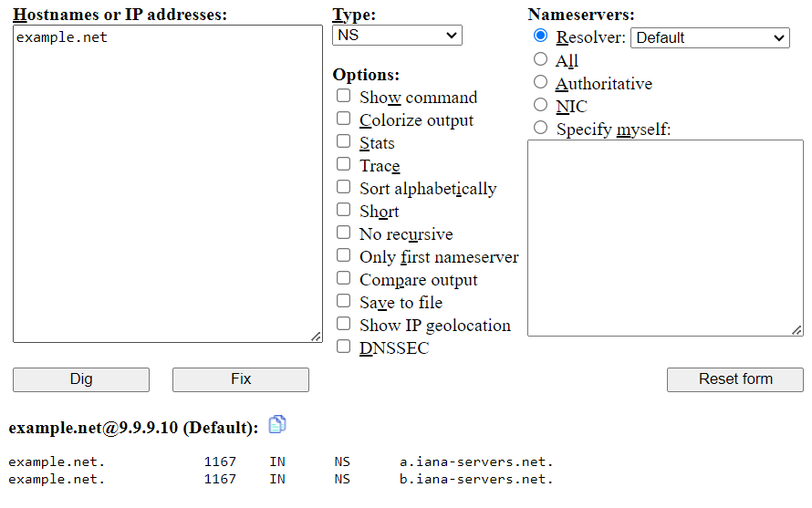Screen dimensions: 812x508
Task: Click the copy results icon
Action: click(x=277, y=424)
